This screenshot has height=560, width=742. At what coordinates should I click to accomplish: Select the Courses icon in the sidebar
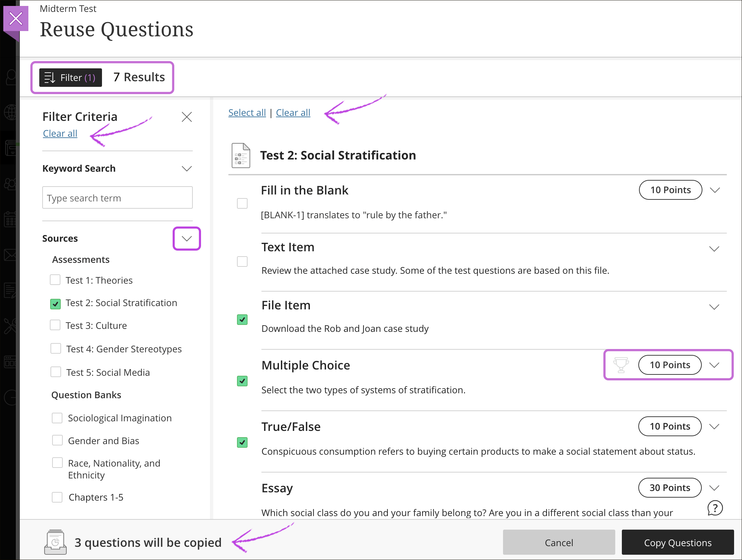[x=10, y=148]
